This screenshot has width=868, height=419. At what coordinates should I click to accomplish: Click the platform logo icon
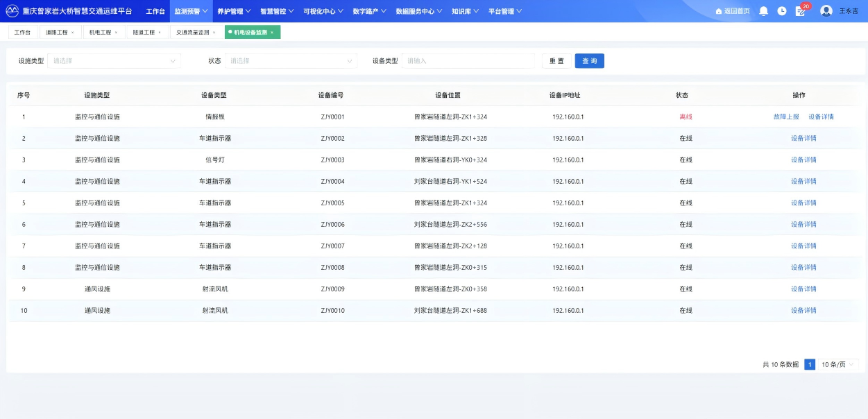12,11
